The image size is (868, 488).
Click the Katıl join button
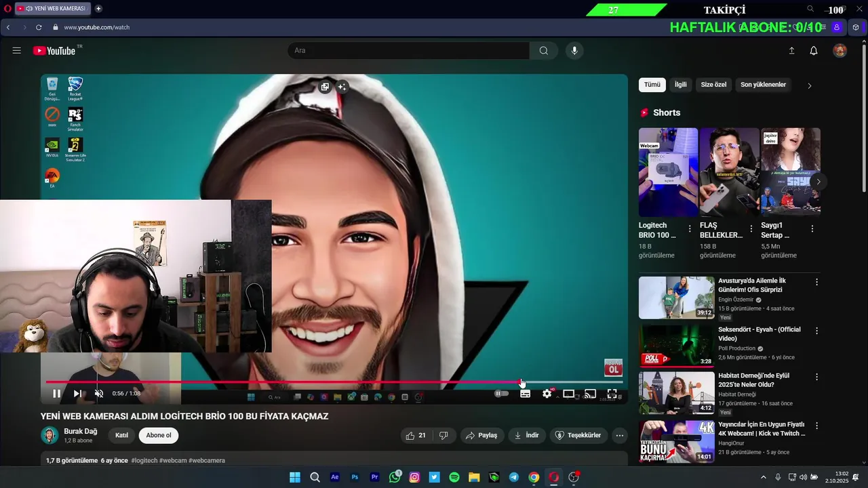121,435
